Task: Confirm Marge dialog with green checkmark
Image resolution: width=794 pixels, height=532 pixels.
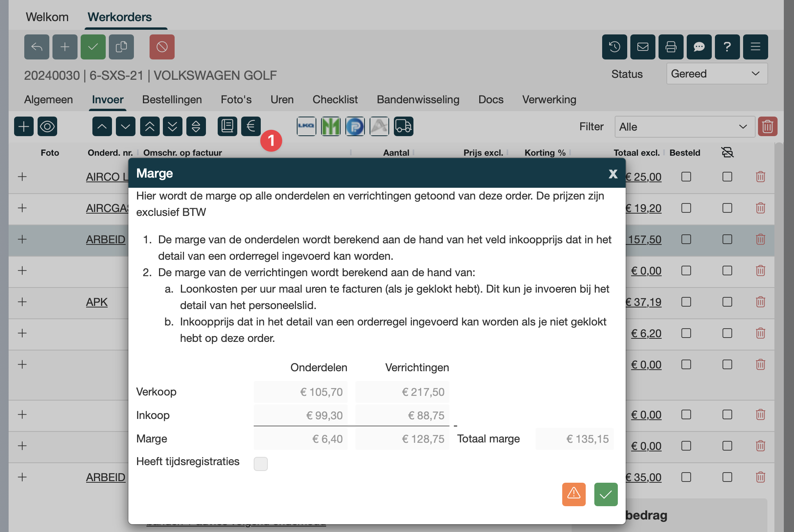Action: [606, 494]
